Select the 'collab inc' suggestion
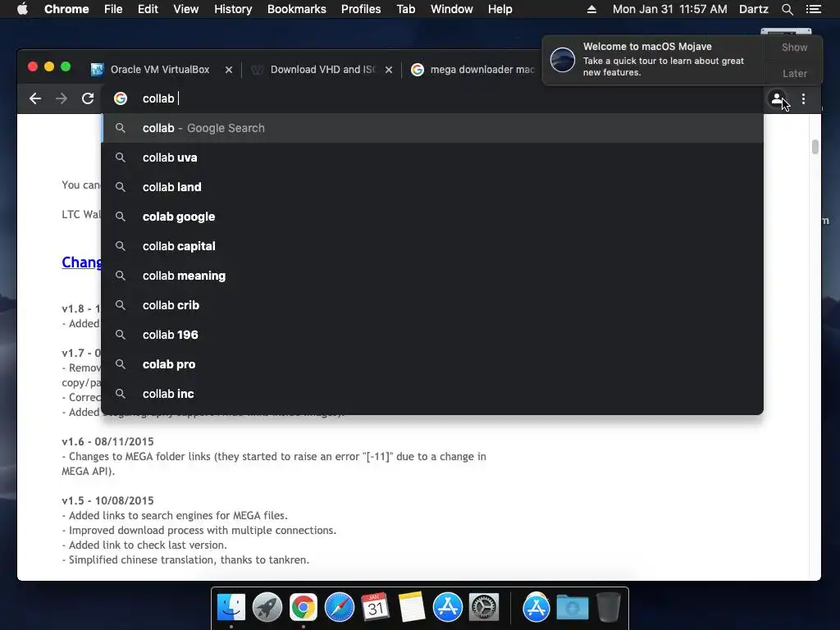 click(x=432, y=393)
